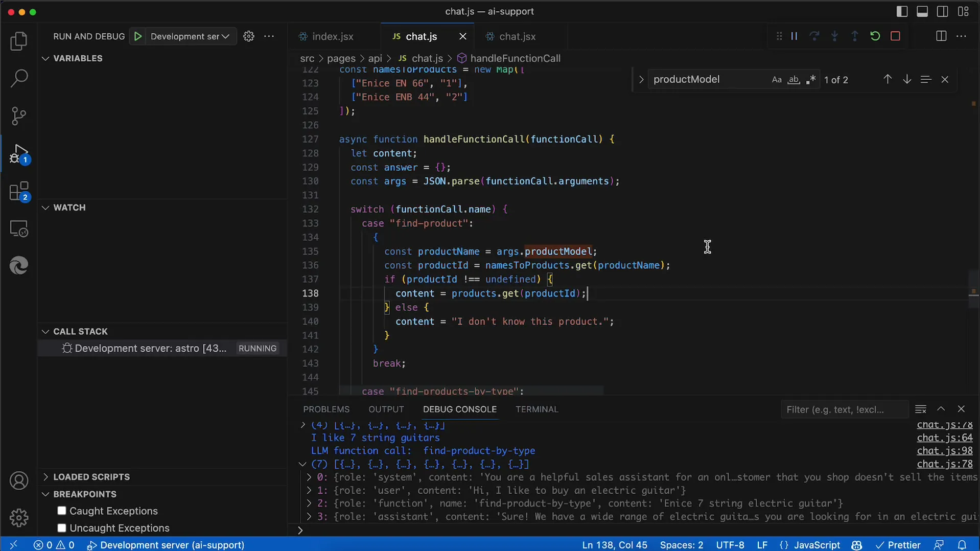Select the Run and Debug activity icon
980x551 pixels.
(19, 154)
